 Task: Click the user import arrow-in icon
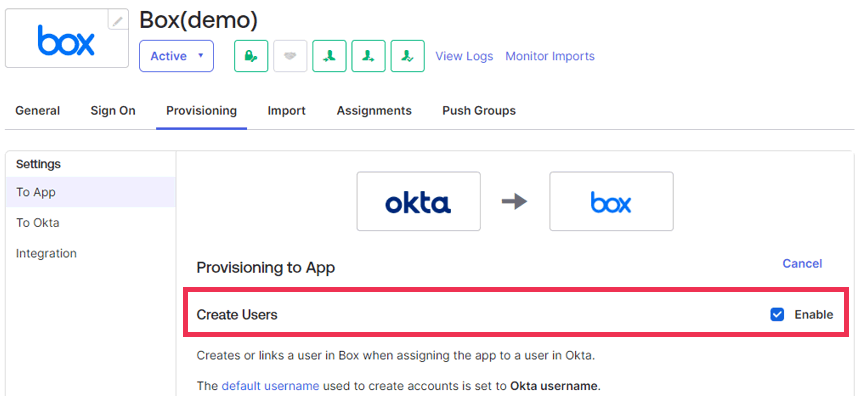(x=329, y=56)
